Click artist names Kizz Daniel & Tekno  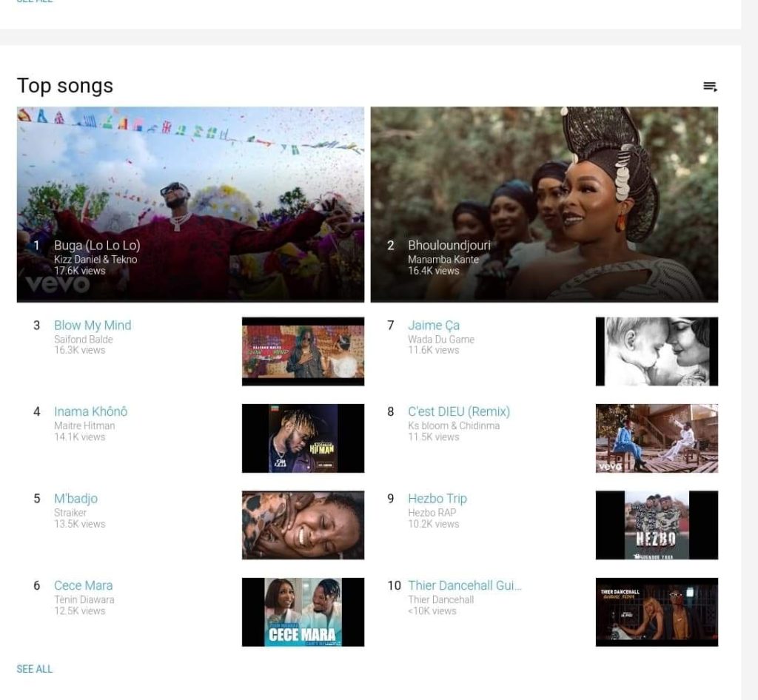point(95,260)
